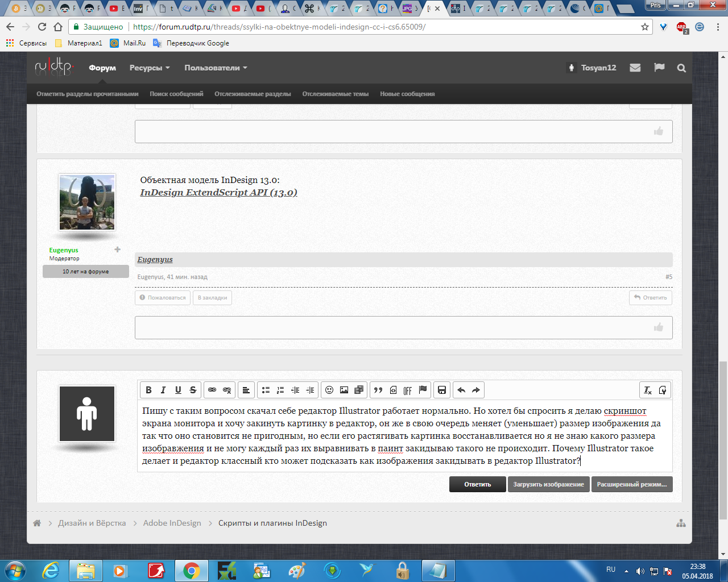Toggle italic formatting in the editor
Viewport: 728px width, 582px height.
[163, 390]
